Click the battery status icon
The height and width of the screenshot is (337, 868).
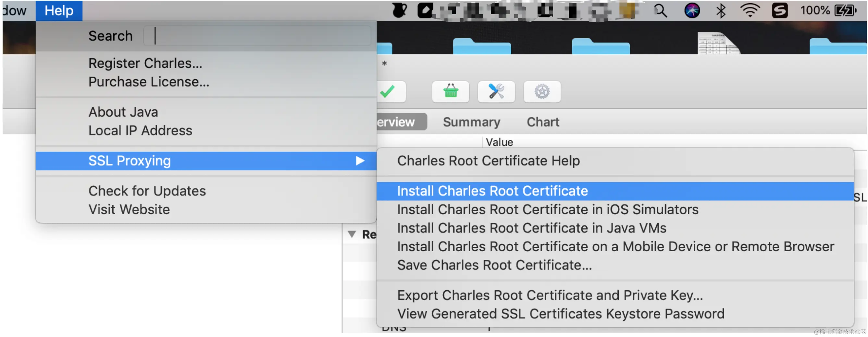(845, 11)
